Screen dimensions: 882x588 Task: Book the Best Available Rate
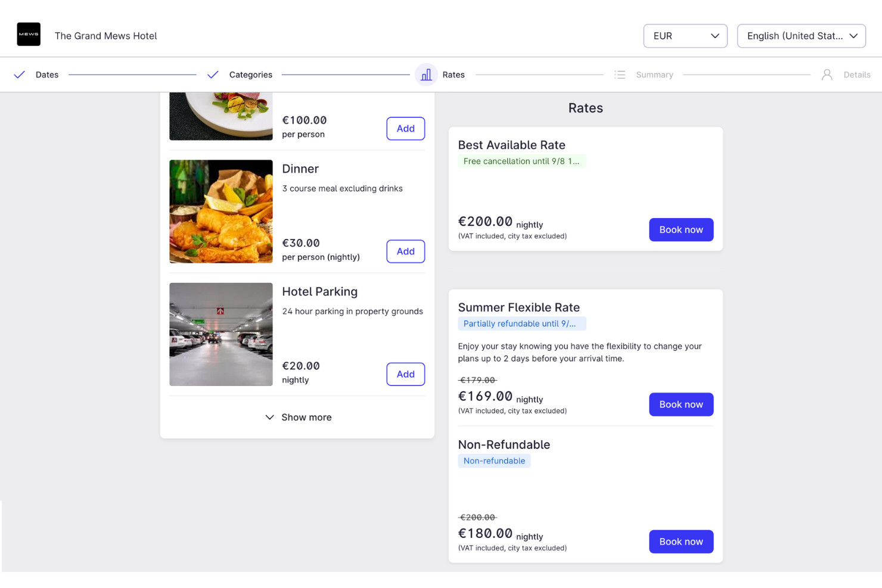tap(681, 229)
